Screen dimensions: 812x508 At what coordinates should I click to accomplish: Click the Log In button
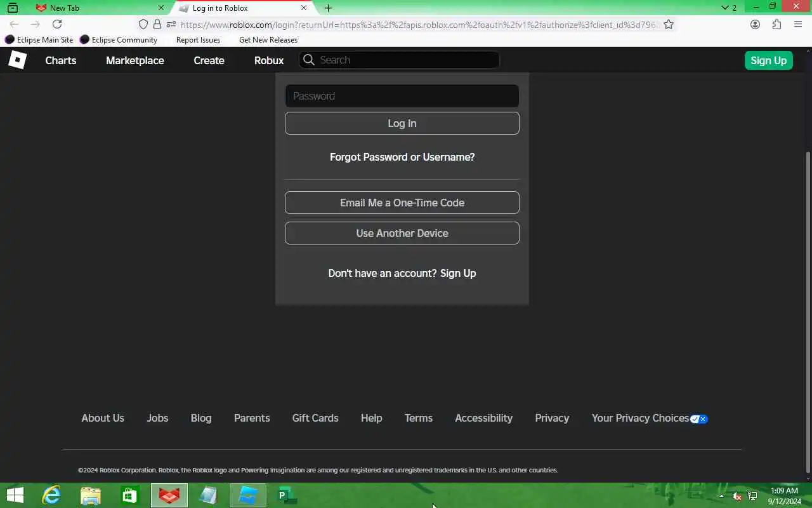(x=402, y=123)
